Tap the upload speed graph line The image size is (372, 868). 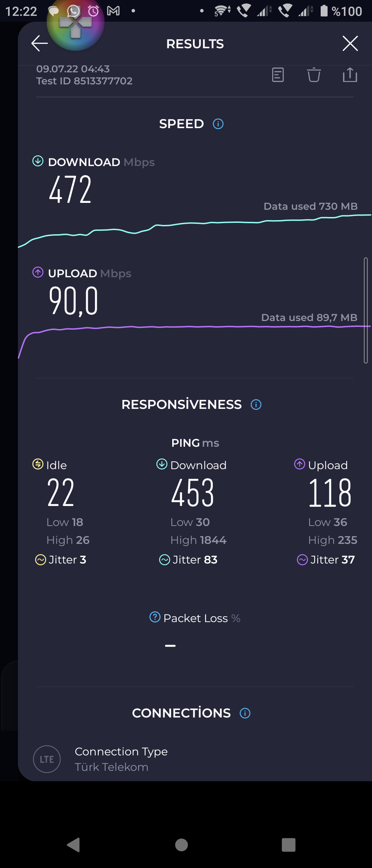coord(195,327)
